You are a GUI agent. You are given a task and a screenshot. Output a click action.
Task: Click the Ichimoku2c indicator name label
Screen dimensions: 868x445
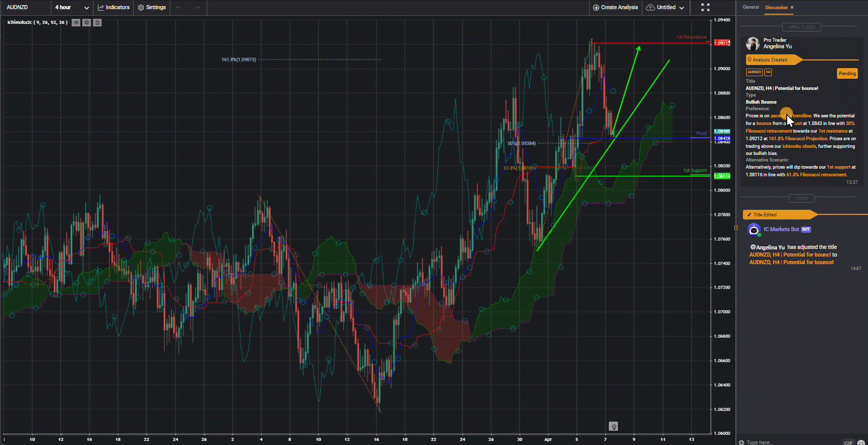click(x=37, y=22)
